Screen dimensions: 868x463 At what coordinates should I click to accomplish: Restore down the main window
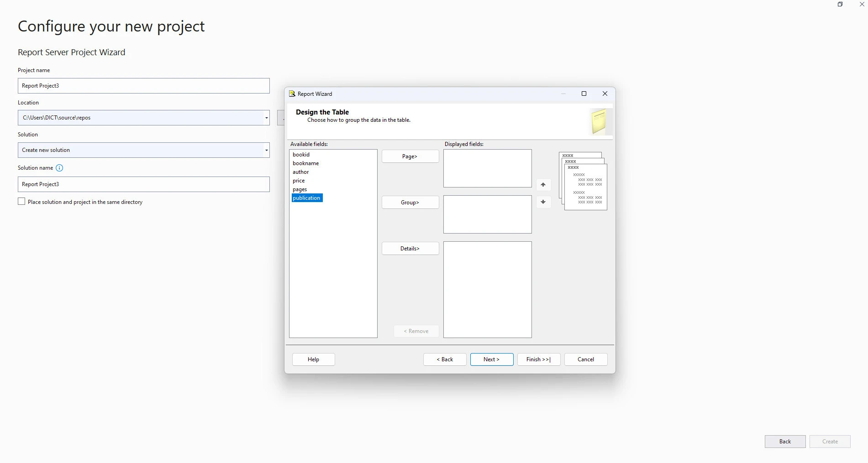click(x=840, y=4)
